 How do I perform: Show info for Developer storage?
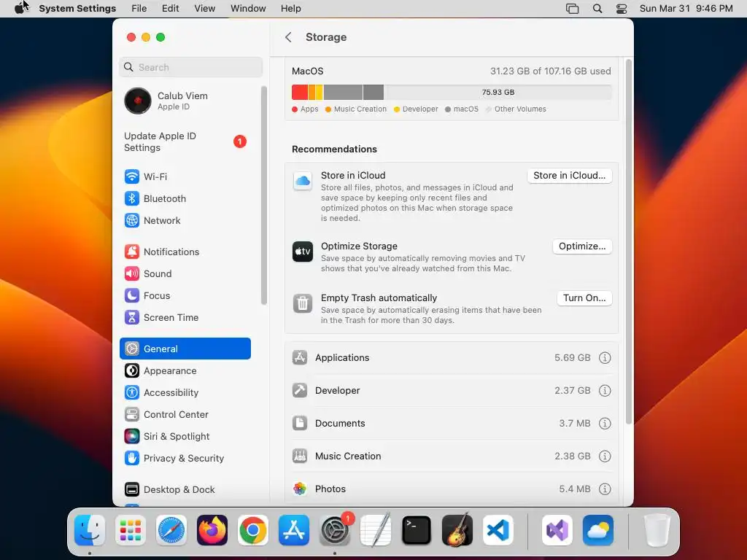coord(605,391)
